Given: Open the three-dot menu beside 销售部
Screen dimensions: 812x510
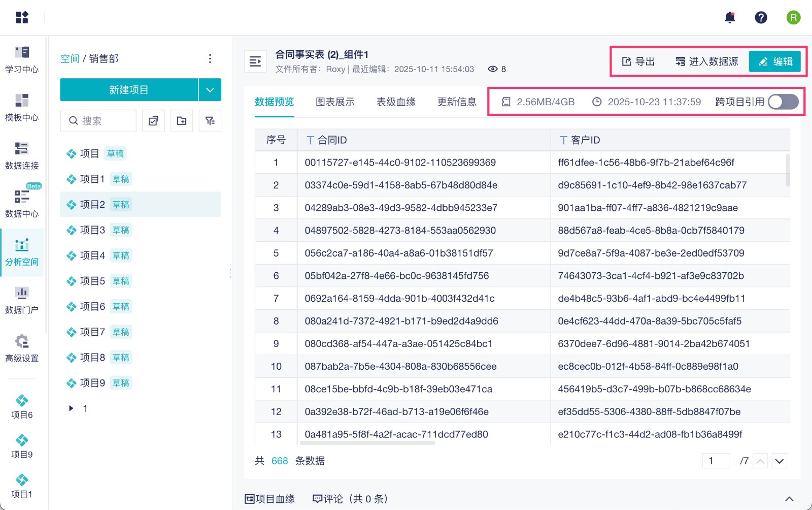Looking at the screenshot, I should click(x=210, y=59).
